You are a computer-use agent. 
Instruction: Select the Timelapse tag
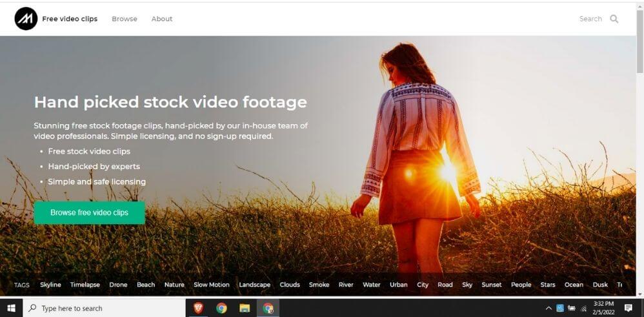click(85, 285)
